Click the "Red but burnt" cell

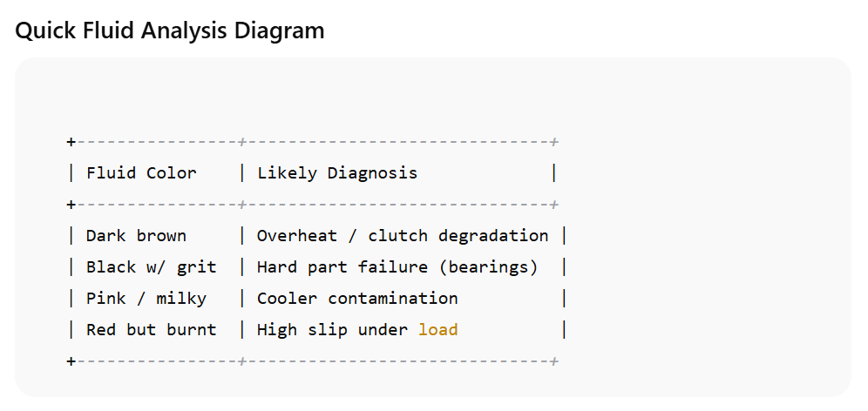(x=151, y=330)
